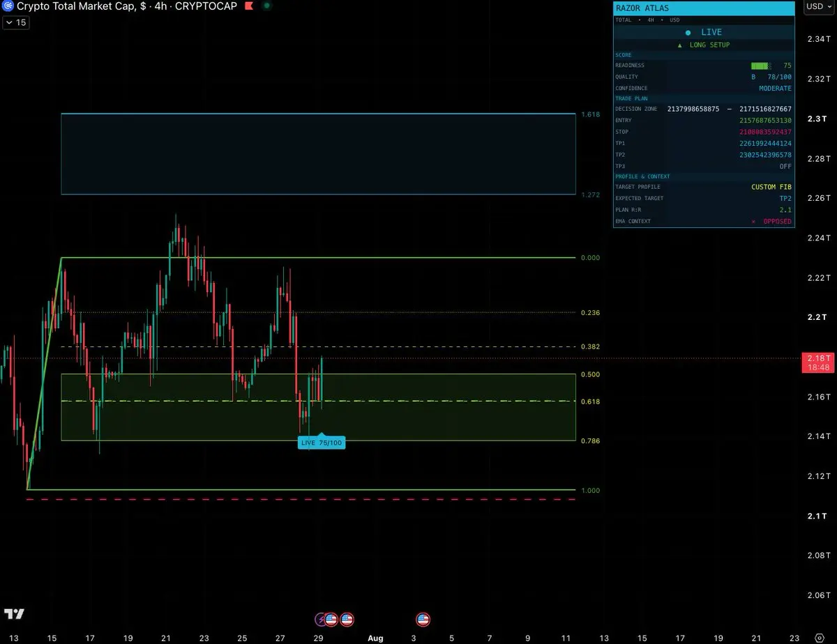Image resolution: width=837 pixels, height=644 pixels.
Task: Click the 0.786 Fibonacci level label
Action: (590, 440)
